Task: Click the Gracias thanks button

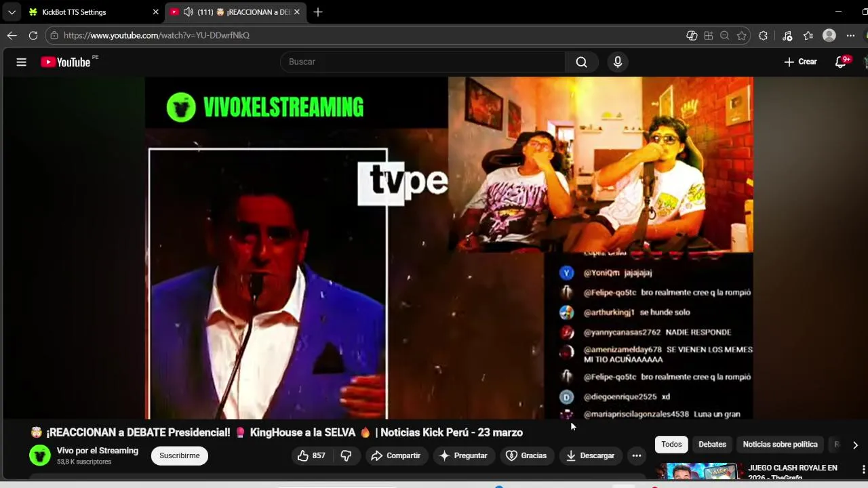Action: (526, 455)
